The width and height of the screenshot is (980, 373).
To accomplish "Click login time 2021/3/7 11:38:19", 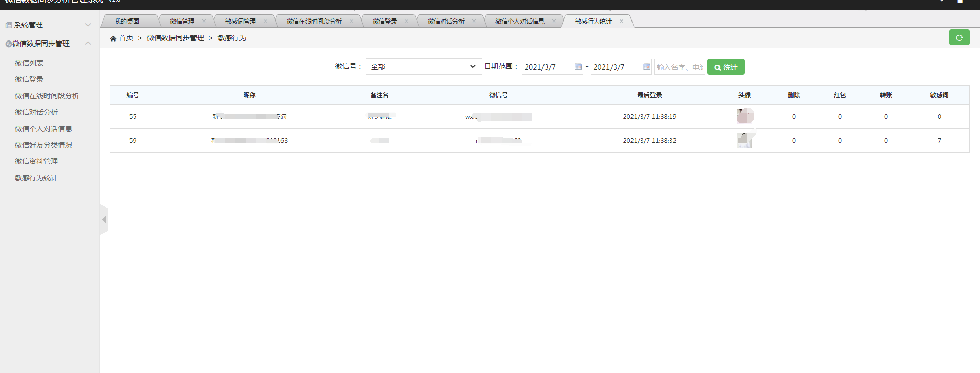I will click(x=650, y=116).
